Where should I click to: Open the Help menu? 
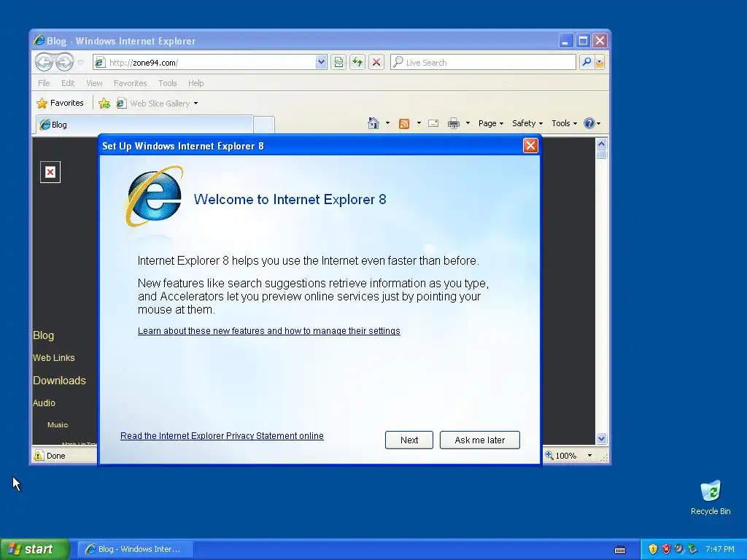click(x=196, y=83)
